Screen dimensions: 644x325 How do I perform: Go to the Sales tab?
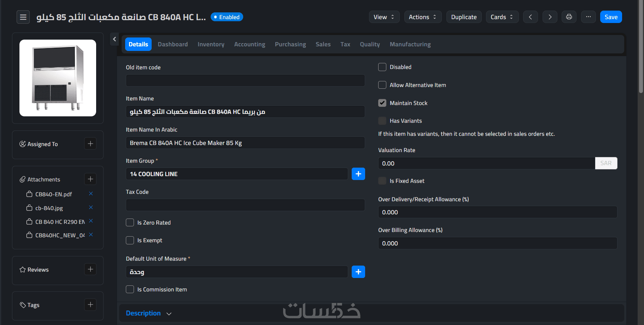coord(323,44)
